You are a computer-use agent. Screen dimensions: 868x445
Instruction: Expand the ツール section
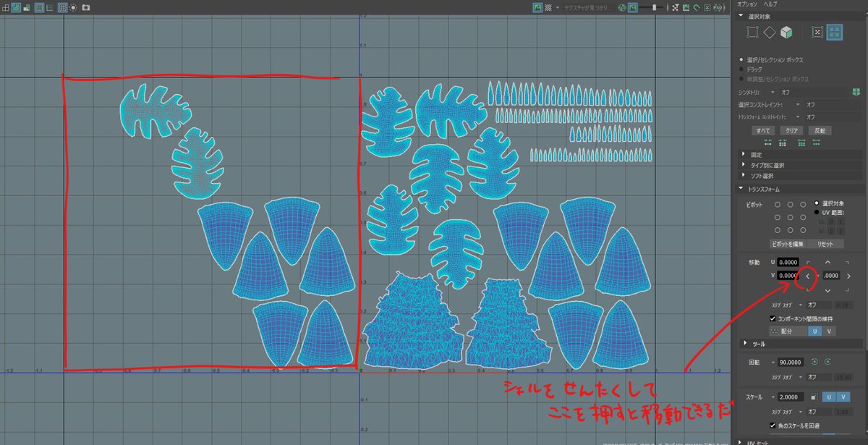pos(800,344)
